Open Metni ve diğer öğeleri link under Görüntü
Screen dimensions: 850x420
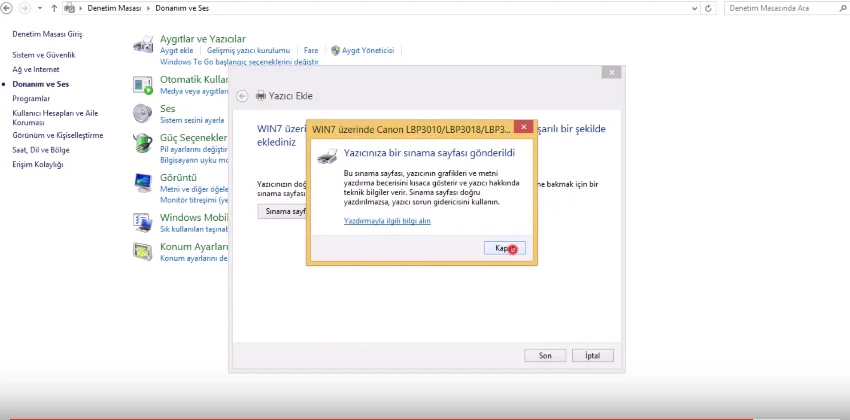point(194,189)
